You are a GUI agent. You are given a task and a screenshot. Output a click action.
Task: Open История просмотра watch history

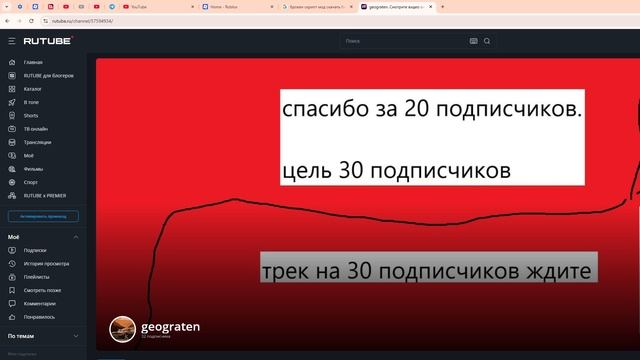point(47,264)
